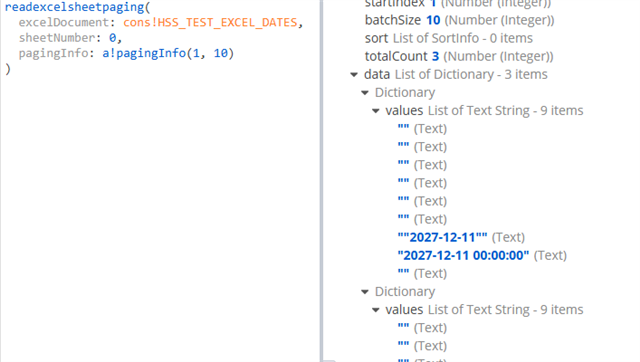Click the readexcelsheetpaging function name in code
This screenshot has height=362, width=640.
(x=74, y=7)
